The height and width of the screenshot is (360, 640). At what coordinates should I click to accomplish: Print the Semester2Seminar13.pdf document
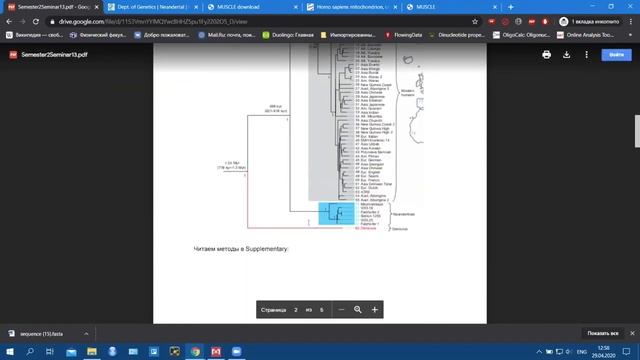point(547,55)
